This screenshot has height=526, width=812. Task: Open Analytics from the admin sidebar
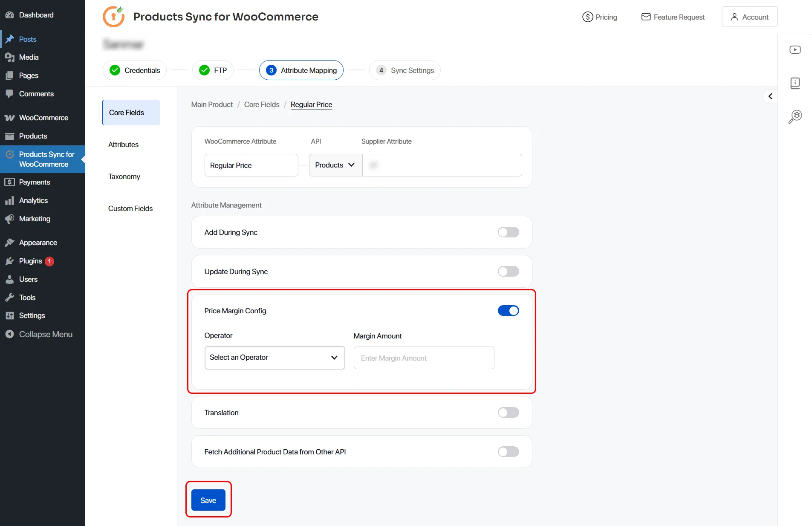tap(33, 200)
